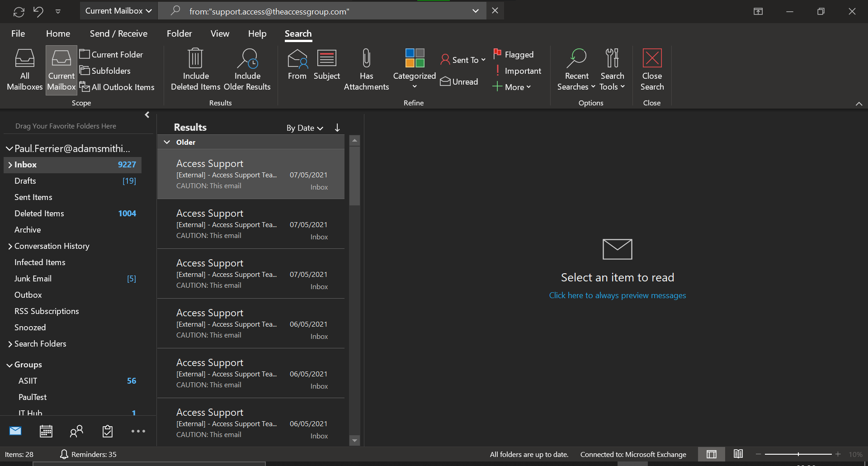868x466 pixels.
Task: Open the More refine options dropdown
Action: point(511,87)
